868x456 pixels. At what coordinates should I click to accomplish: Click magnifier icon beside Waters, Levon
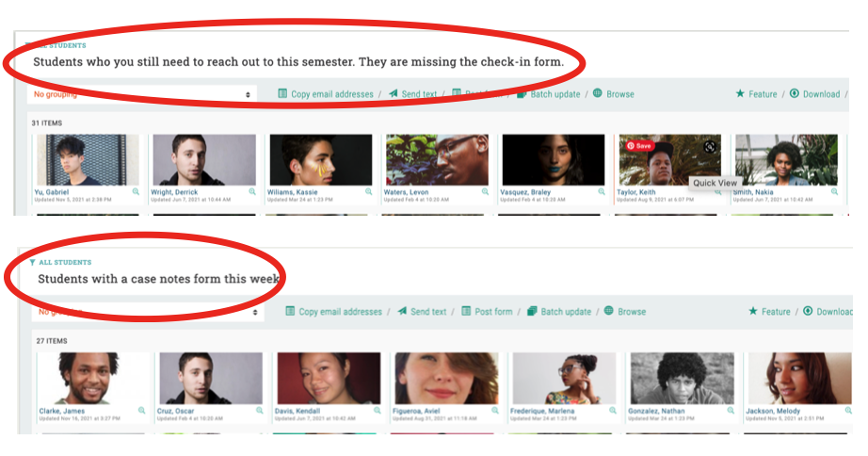(486, 191)
